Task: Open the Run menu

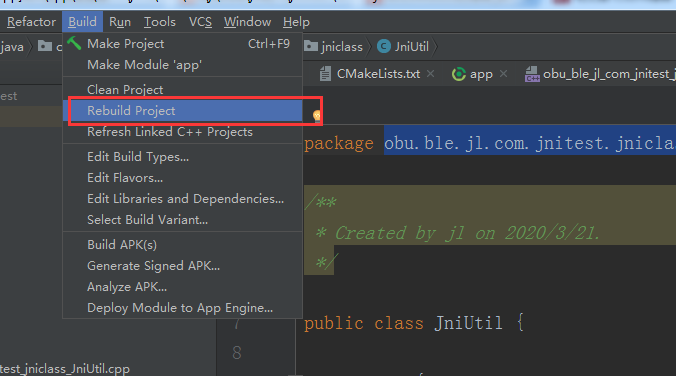Action: coord(120,22)
